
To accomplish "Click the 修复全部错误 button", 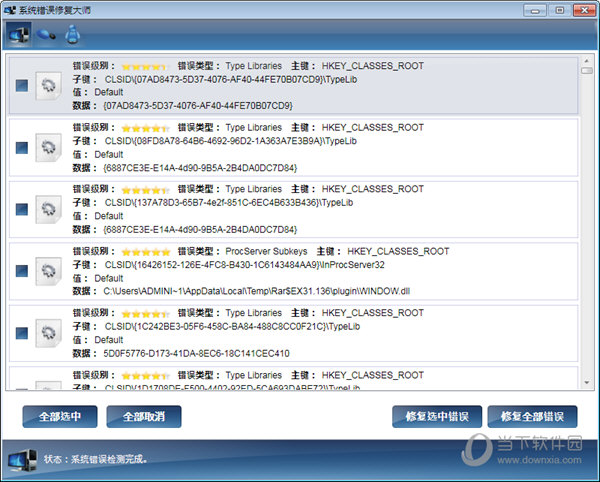I will coord(532,417).
